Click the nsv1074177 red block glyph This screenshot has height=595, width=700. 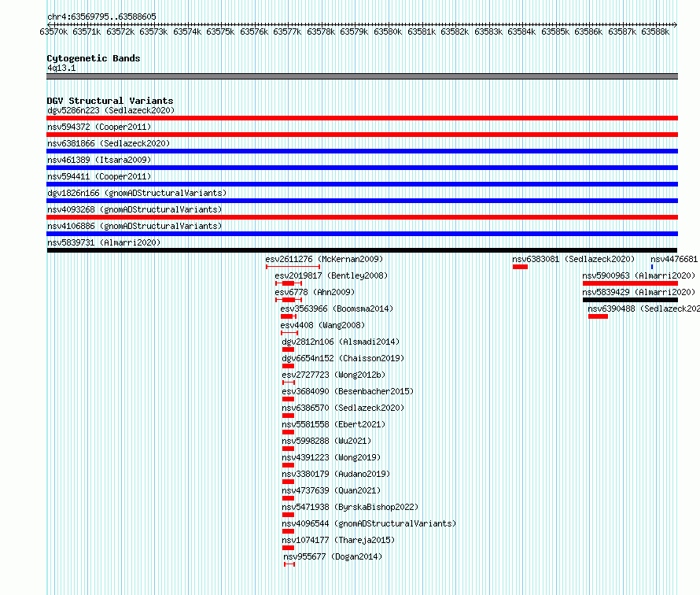[288, 548]
